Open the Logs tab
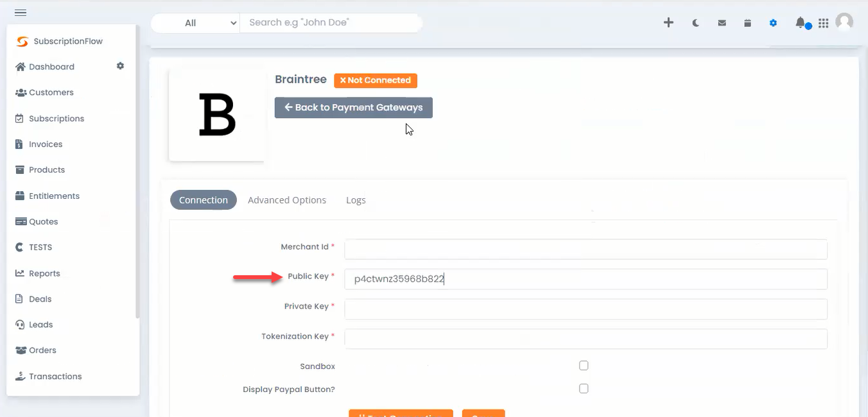 pos(356,200)
